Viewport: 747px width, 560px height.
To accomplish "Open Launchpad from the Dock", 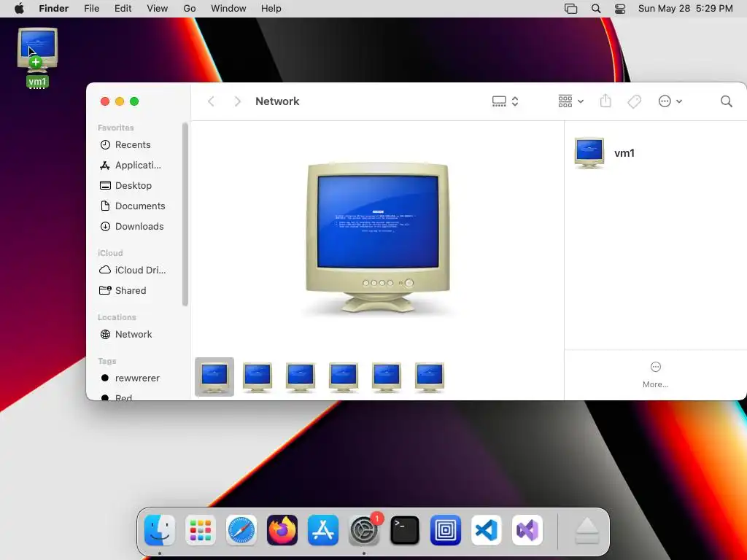I will (x=201, y=530).
